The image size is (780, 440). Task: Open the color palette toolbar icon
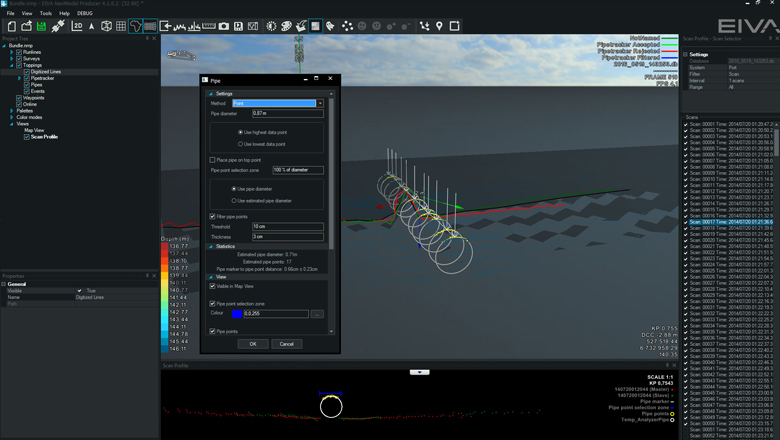[286, 26]
